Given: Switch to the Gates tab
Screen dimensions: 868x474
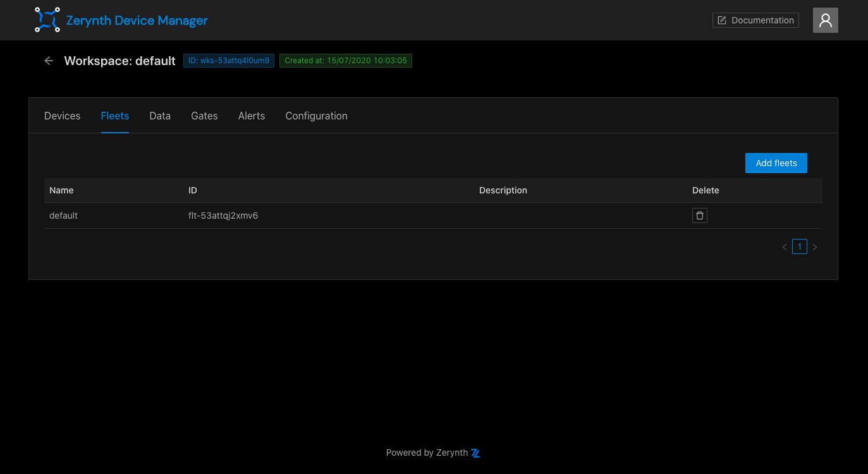Looking at the screenshot, I should pos(204,116).
